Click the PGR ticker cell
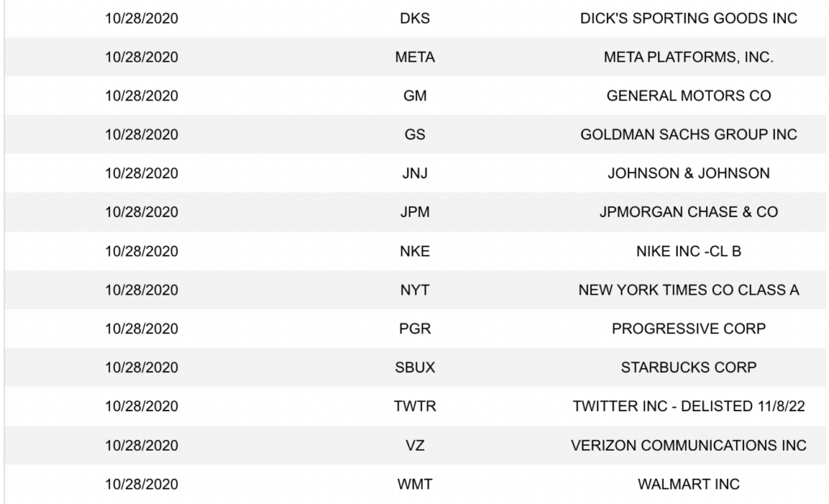829x504 pixels. pyautogui.click(x=414, y=329)
